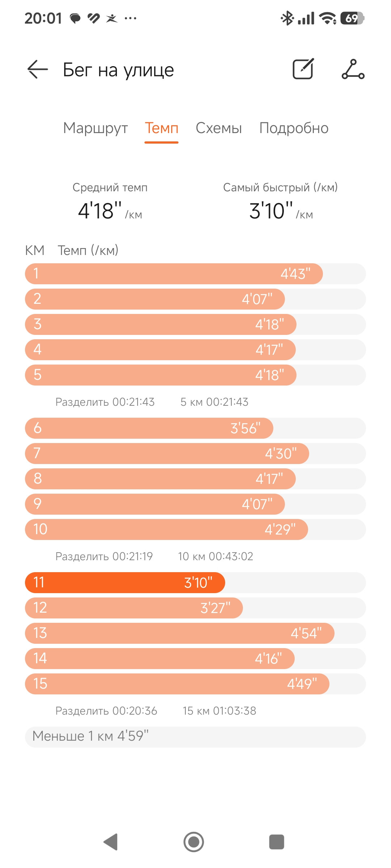Viewport: 391px width, 868px height.
Task: Tap the battery indicator icon
Action: pos(352,18)
